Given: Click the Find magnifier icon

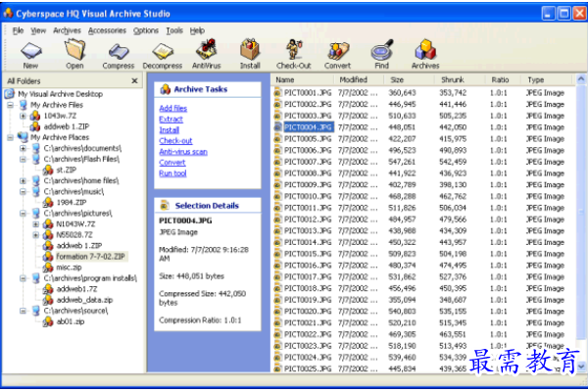Looking at the screenshot, I should point(382,50).
